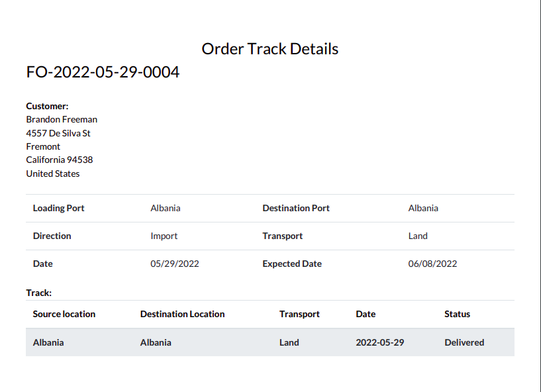
Task: Click the Destination Port value Albania
Action: tap(423, 208)
